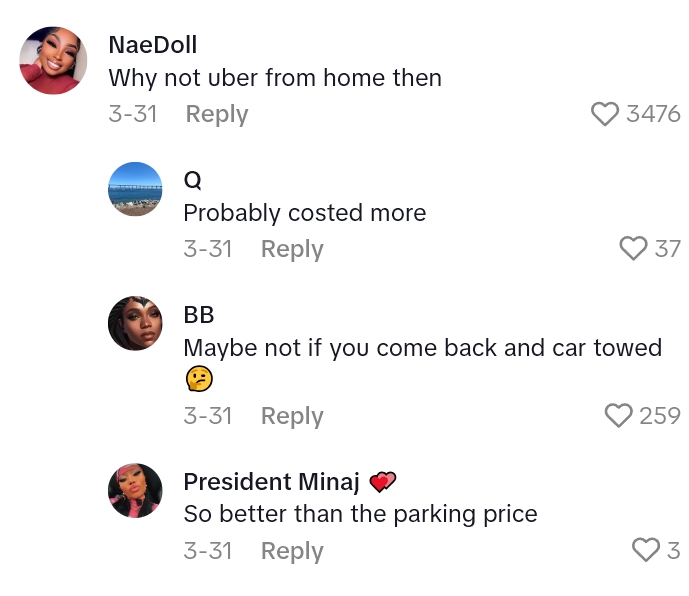Select the 'Why not uber from home then' text
689x596 pixels.
pos(274,78)
